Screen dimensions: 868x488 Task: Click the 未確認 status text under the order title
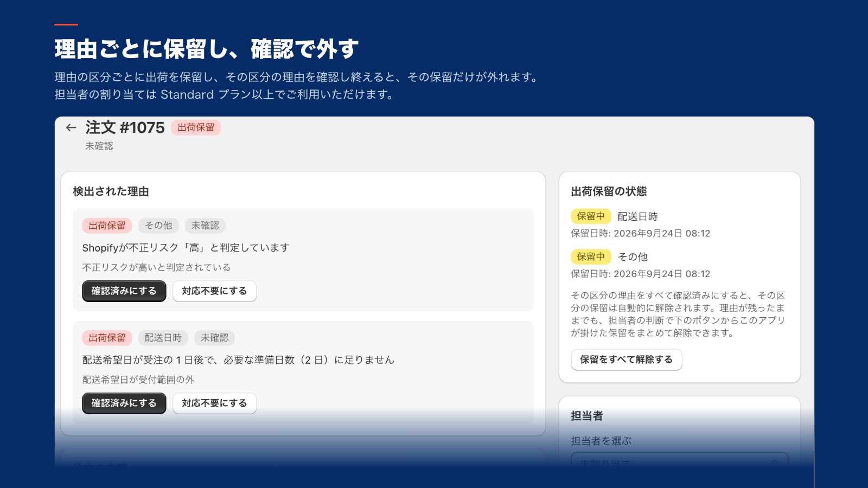point(99,146)
